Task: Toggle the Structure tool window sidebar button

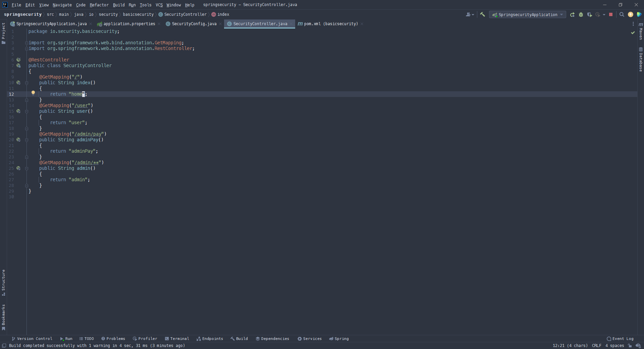Action: (x=3, y=282)
